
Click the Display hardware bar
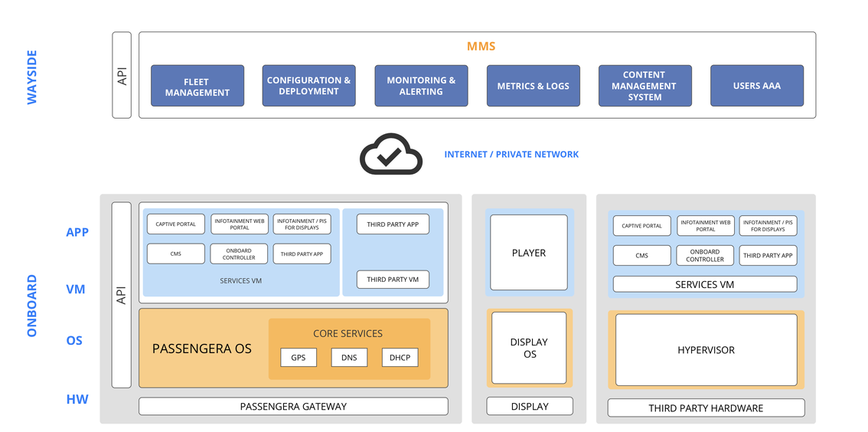click(x=530, y=406)
